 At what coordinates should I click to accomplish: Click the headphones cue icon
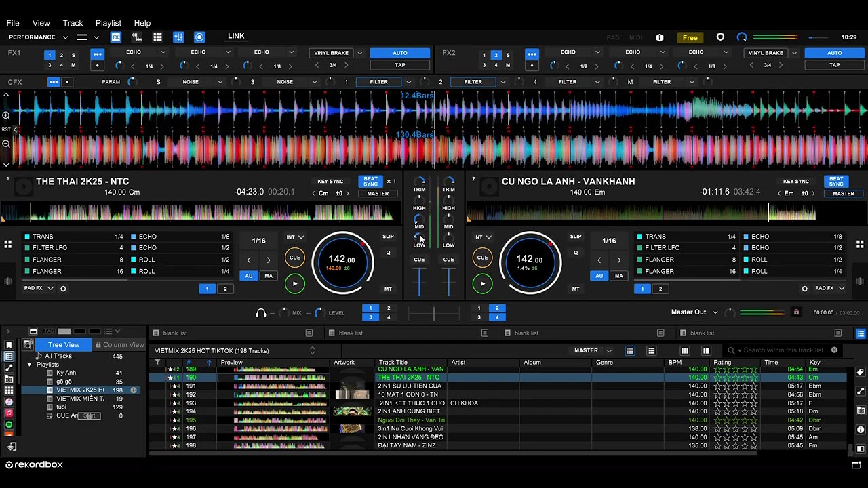261,313
